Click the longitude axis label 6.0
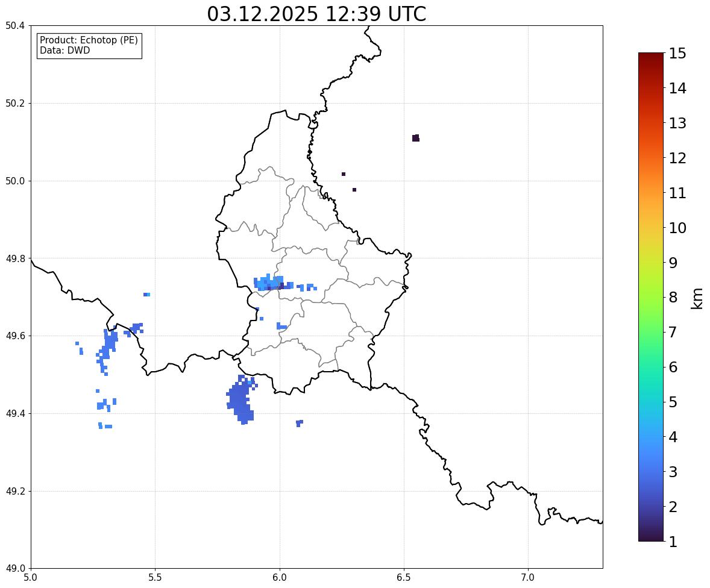This screenshot has width=710, height=588. pos(280,578)
